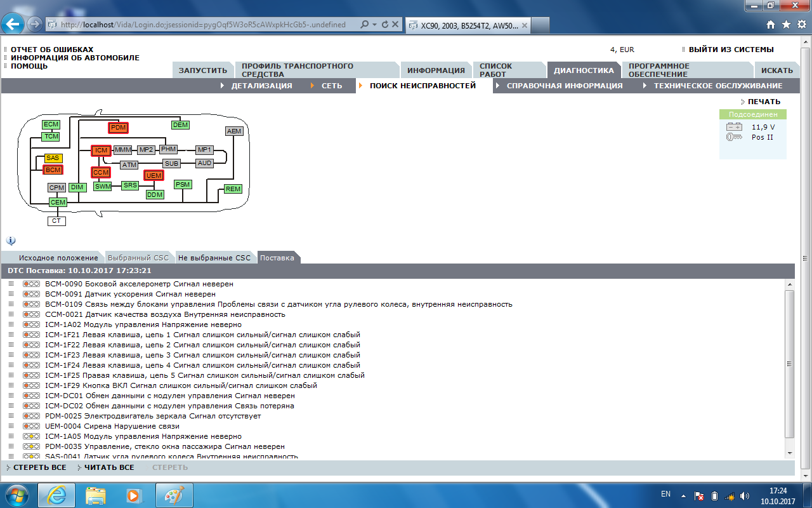The height and width of the screenshot is (508, 812).
Task: Select the yellow SAS module box
Action: pyautogui.click(x=53, y=157)
